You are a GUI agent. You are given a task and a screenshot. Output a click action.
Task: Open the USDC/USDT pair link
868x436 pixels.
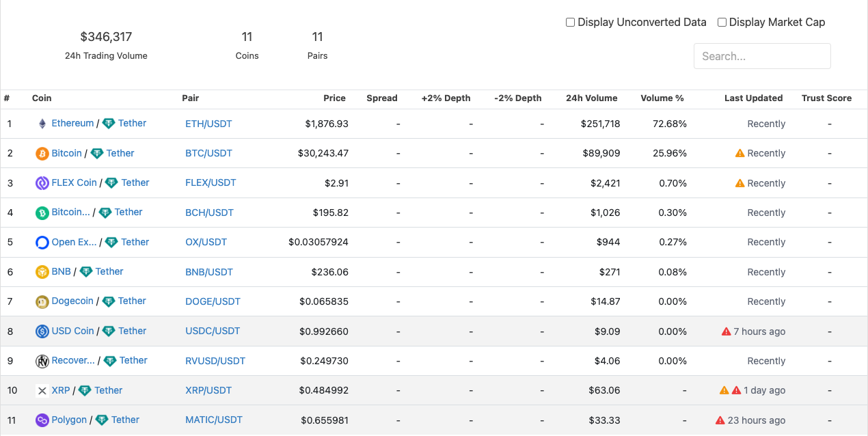[x=213, y=331]
